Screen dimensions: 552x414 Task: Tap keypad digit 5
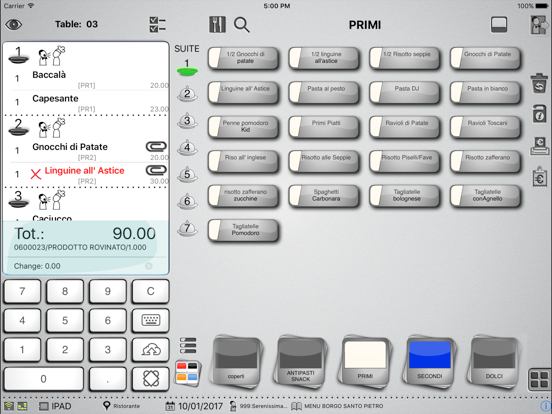(65, 320)
